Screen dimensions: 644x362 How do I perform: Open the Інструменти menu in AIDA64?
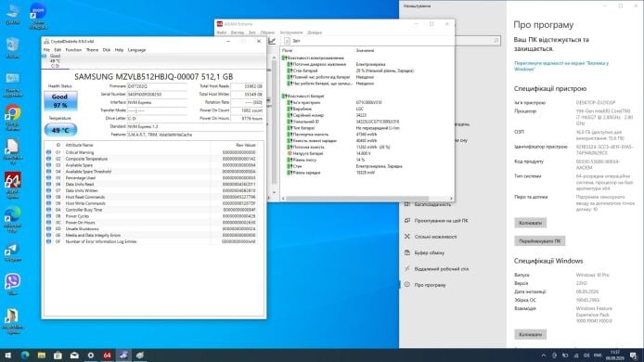coord(291,32)
